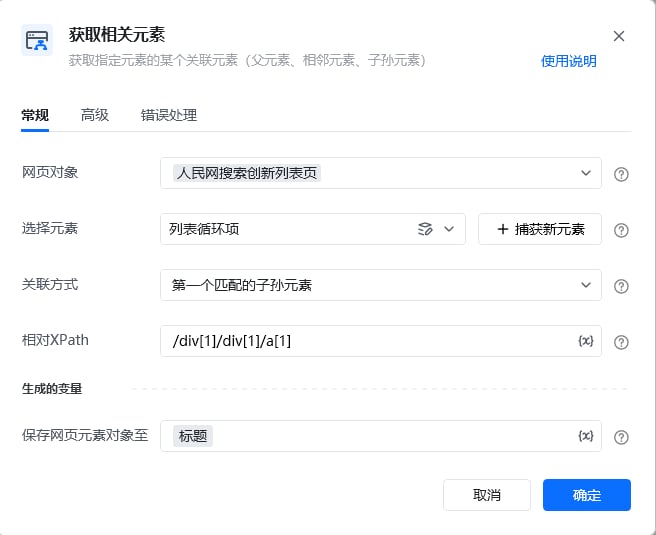This screenshot has width=656, height=535.
Task: Click the 保存网页元素对象至 variable field
Action: pyautogui.click(x=381, y=436)
